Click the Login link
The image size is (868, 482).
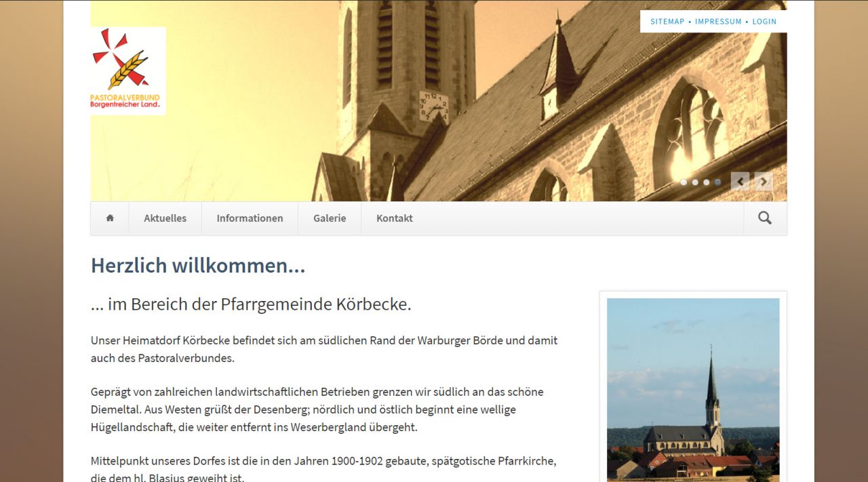(764, 22)
